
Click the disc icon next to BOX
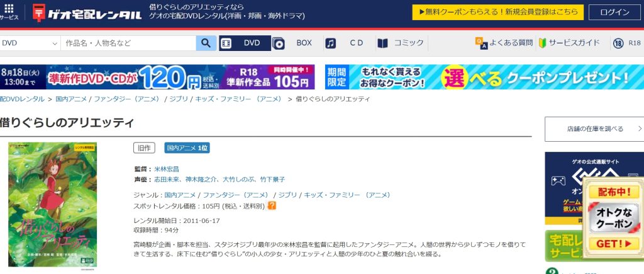pos(278,43)
